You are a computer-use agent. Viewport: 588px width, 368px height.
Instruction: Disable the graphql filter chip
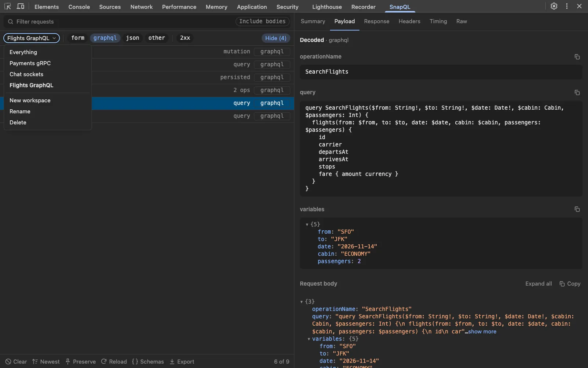coord(105,38)
